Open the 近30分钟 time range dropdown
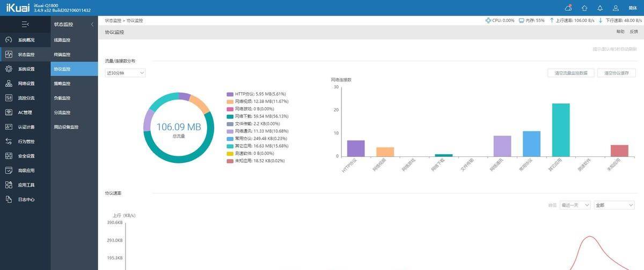Screen dimensions: 644x270 pyautogui.click(x=125, y=73)
